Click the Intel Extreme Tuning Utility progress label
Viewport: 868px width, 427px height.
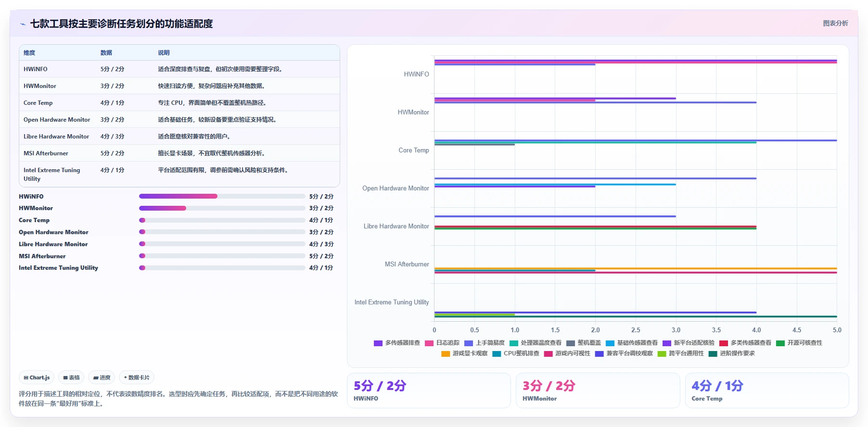(x=58, y=268)
